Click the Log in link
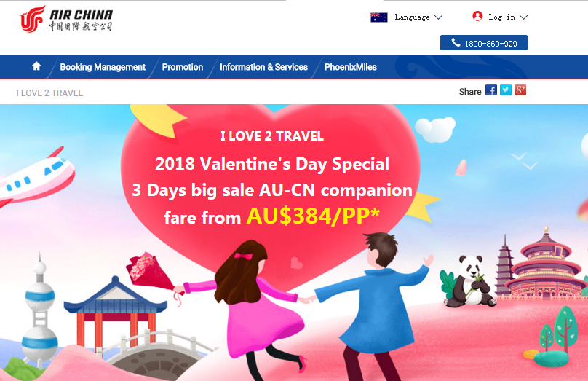The width and height of the screenshot is (588, 381). [x=501, y=17]
